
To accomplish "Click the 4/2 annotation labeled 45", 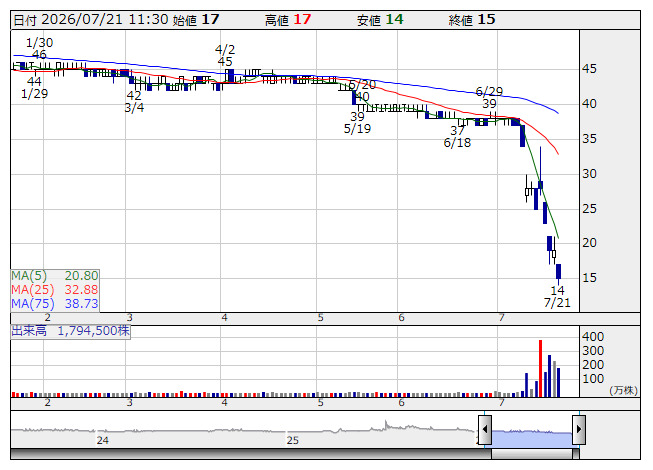I will click(225, 55).
